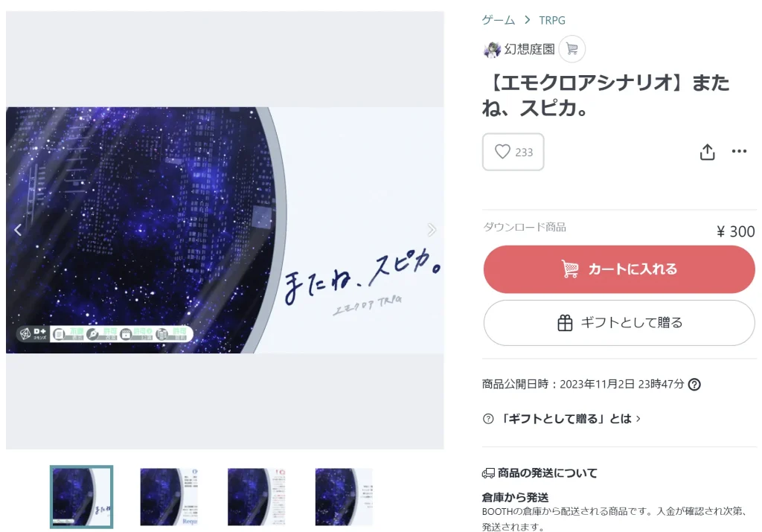
Task: Open the ゲーム breadcrumb category
Action: tap(498, 20)
